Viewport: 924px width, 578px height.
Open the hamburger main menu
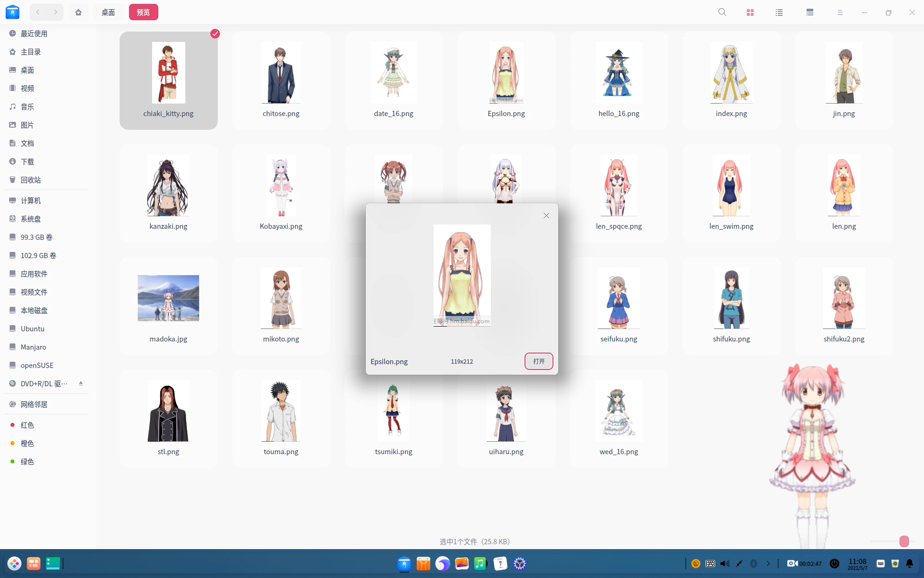(840, 13)
